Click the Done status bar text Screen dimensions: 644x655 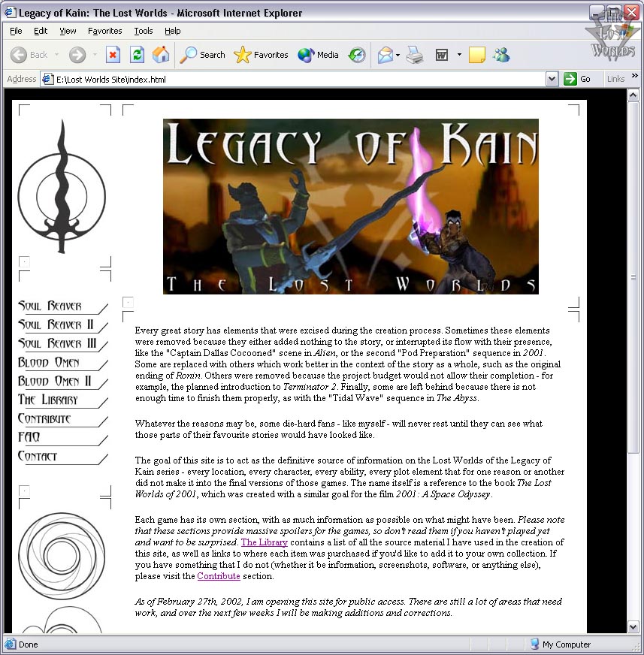tap(29, 644)
